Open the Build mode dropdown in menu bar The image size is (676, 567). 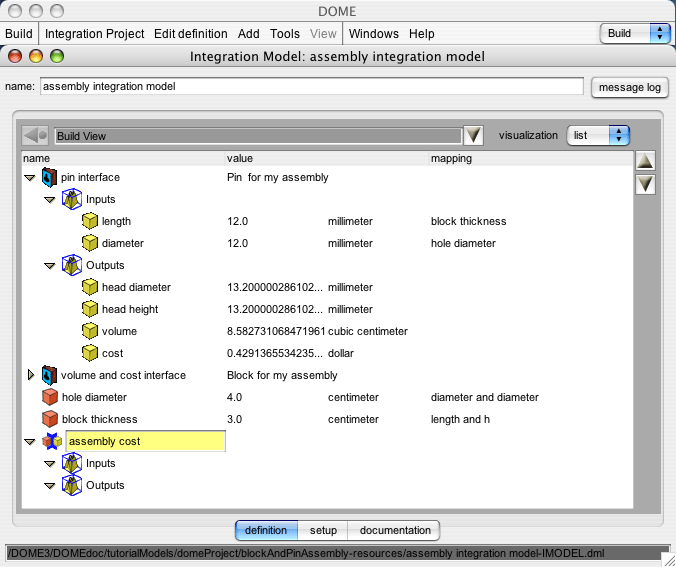635,33
